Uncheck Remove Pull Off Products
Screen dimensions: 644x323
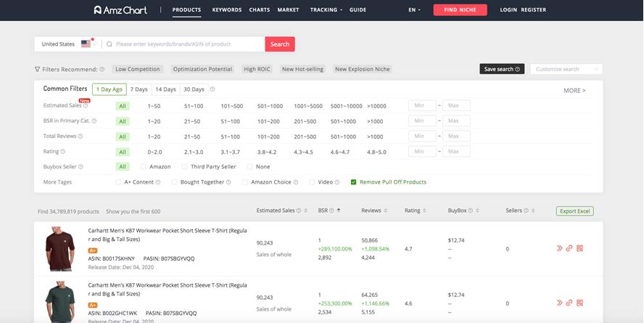pos(353,182)
